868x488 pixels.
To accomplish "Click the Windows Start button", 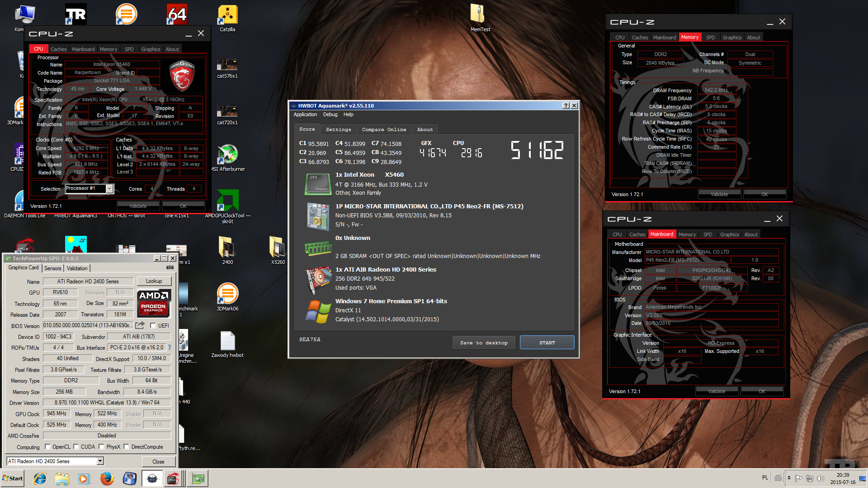I will click(13, 479).
